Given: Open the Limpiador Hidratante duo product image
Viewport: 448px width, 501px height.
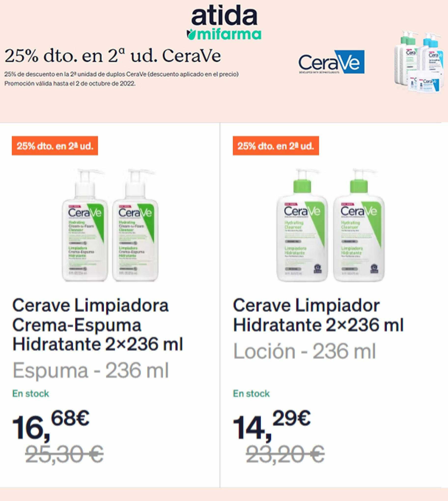Looking at the screenshot, I should click(330, 225).
